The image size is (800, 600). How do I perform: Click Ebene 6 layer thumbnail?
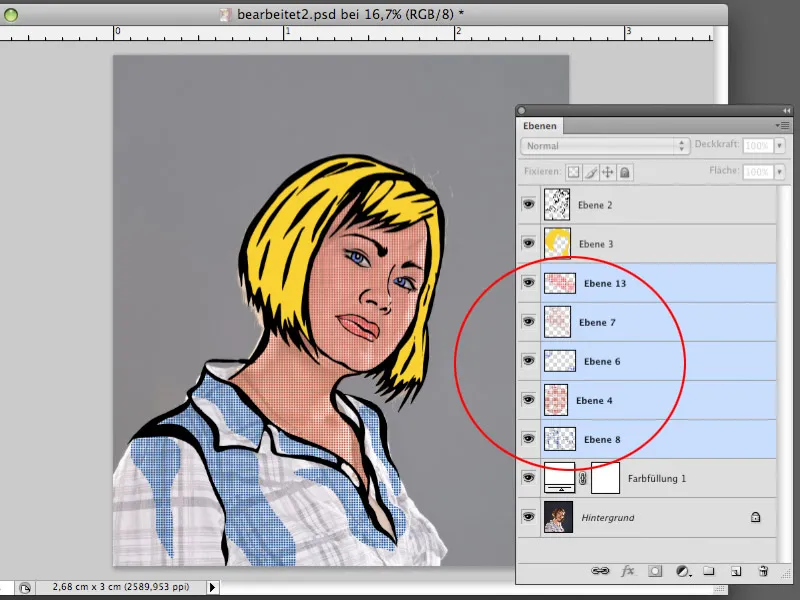click(560, 361)
